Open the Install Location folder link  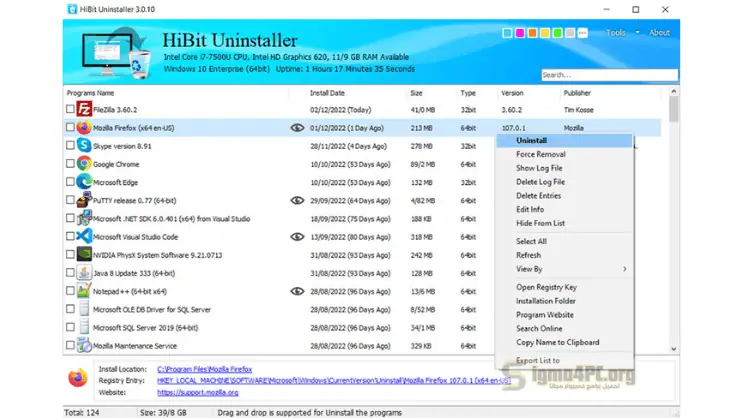[205, 369]
